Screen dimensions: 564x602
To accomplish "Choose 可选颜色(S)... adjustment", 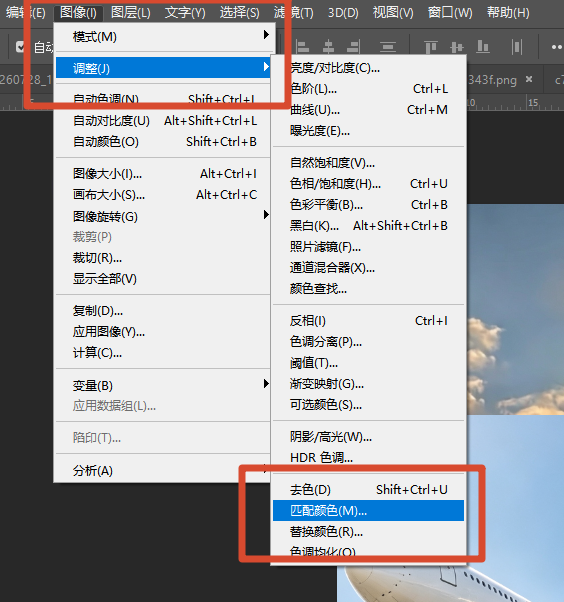I will click(x=368, y=405).
